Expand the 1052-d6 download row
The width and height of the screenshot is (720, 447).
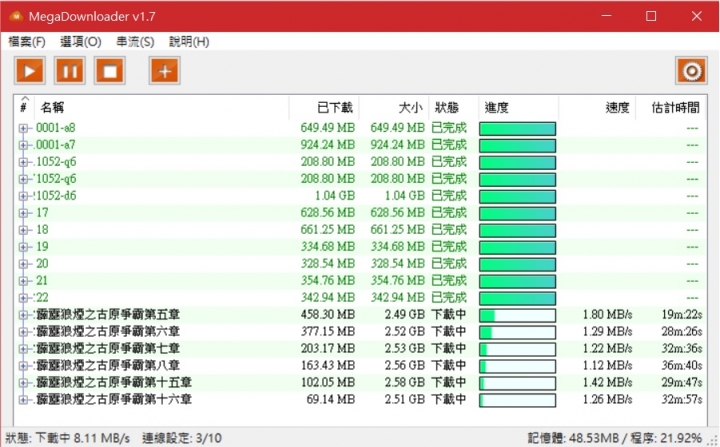[23, 196]
